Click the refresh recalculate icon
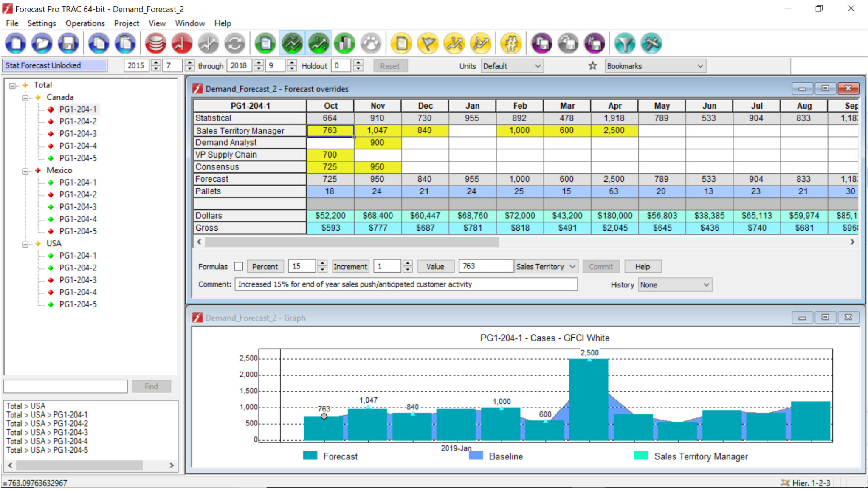 pos(234,43)
